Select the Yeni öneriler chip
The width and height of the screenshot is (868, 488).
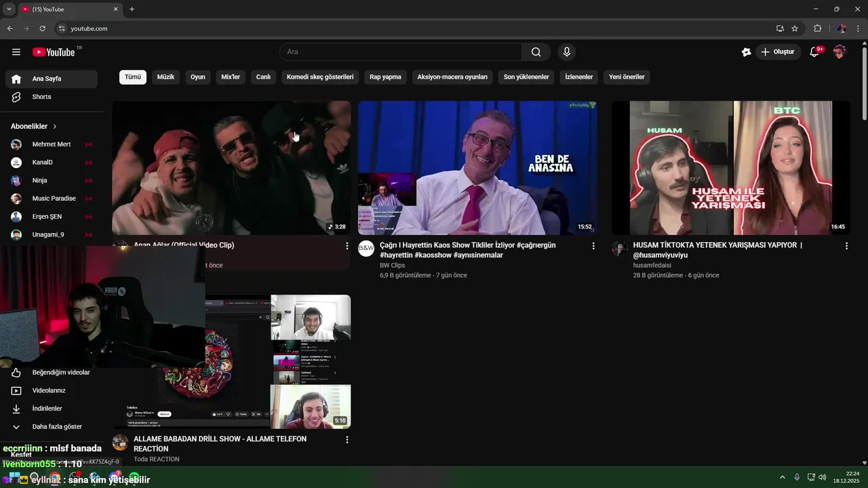point(627,77)
